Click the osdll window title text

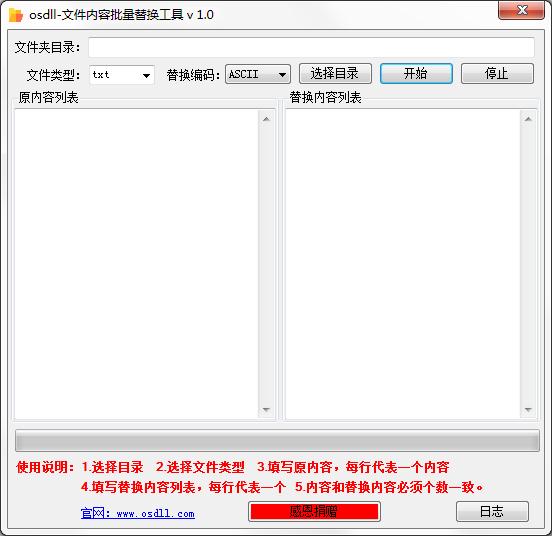point(121,15)
